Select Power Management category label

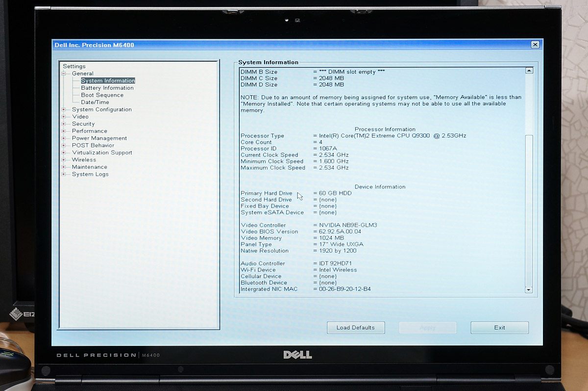99,138
